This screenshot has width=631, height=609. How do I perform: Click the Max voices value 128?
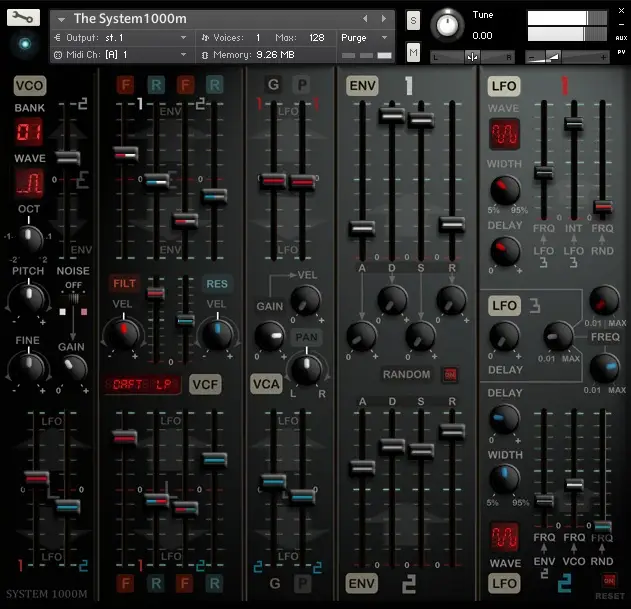click(316, 38)
